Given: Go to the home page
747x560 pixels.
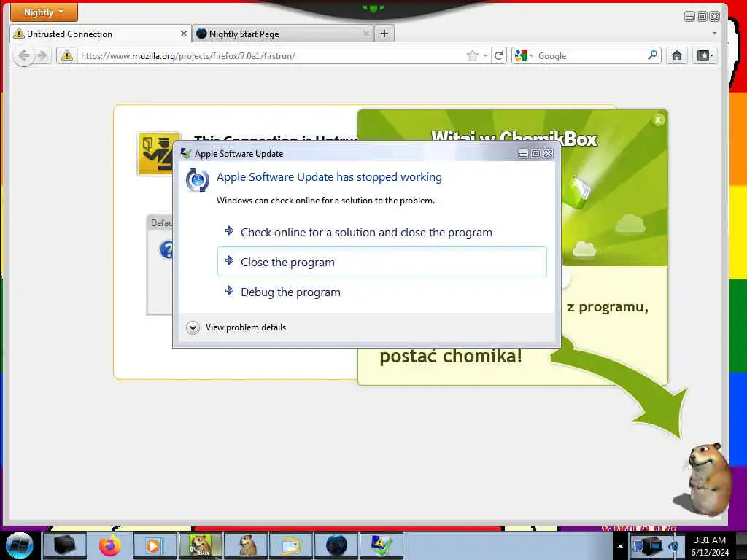Looking at the screenshot, I should point(677,55).
